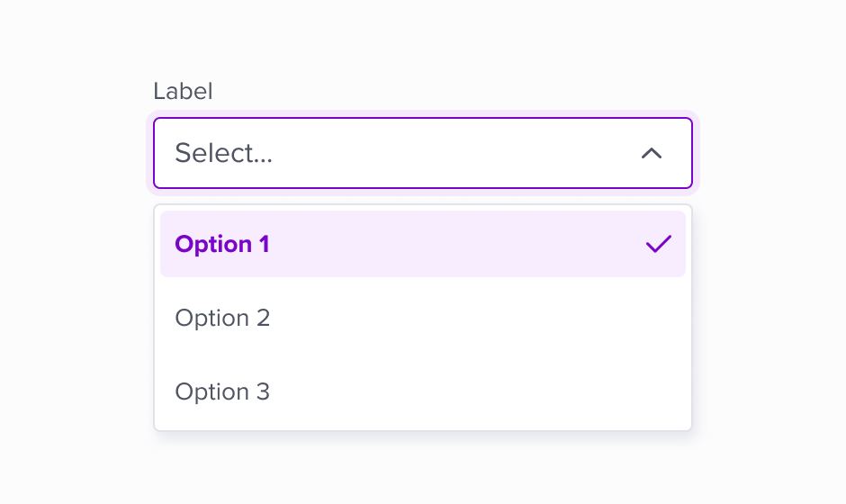Image resolution: width=846 pixels, height=504 pixels.
Task: Click the purple checkmark beside Option 1
Action: tap(659, 244)
